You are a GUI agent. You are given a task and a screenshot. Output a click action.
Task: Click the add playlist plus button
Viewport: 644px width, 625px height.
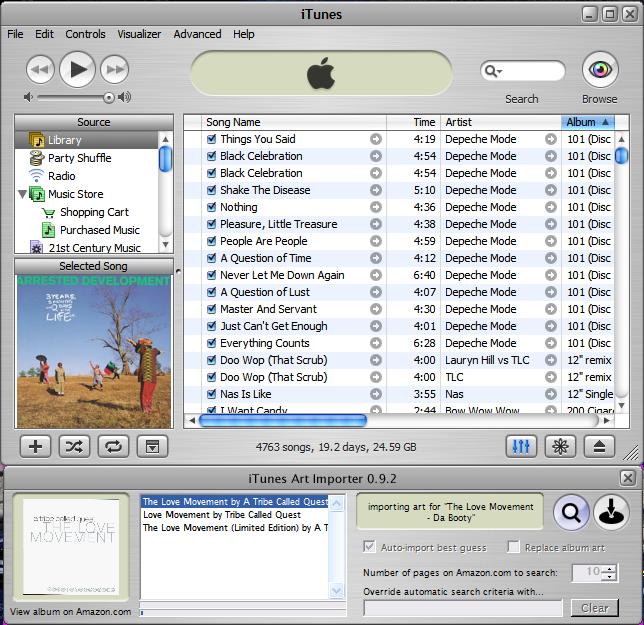(x=35, y=446)
